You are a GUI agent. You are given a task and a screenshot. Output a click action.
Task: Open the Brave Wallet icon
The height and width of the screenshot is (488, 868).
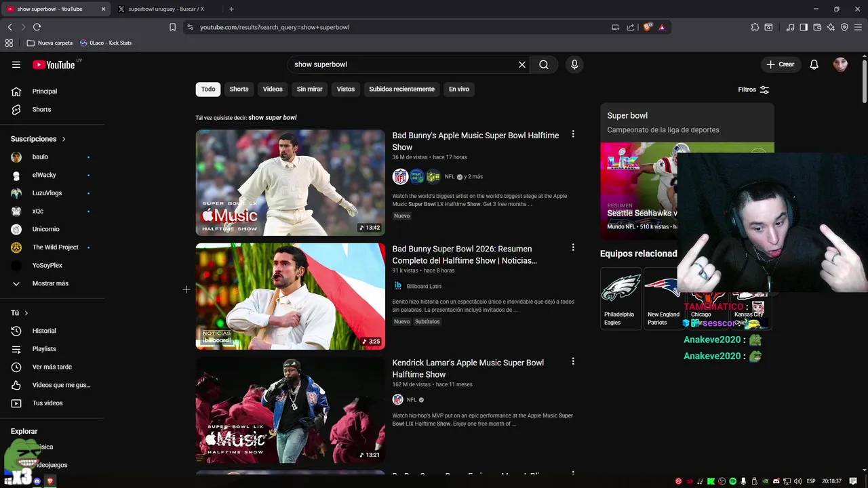coord(817,27)
